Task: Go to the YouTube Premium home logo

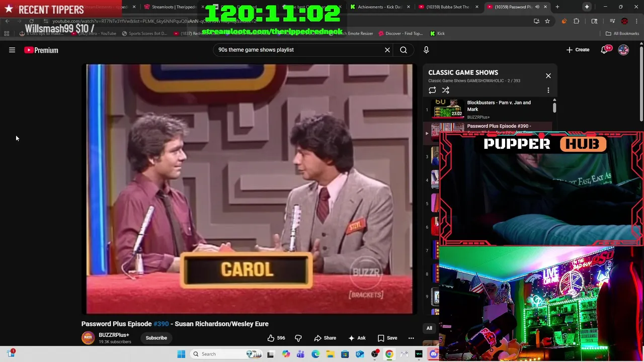Action: click(41, 50)
